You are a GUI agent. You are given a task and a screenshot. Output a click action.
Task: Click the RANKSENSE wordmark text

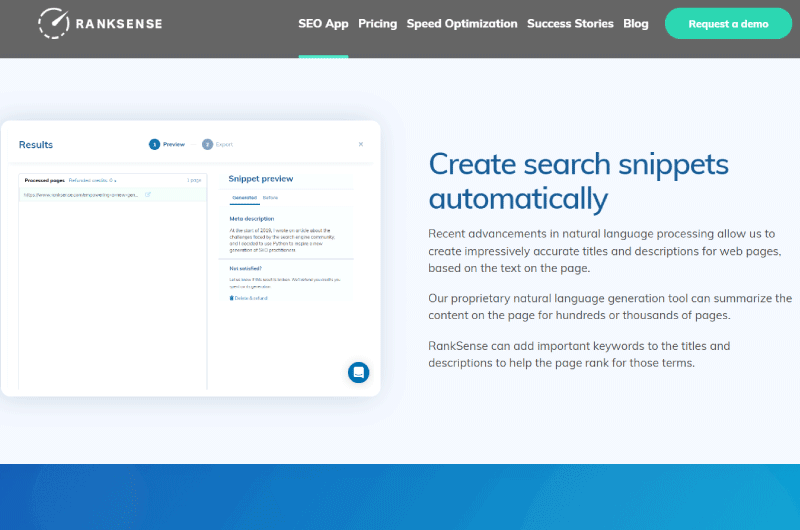coord(119,23)
